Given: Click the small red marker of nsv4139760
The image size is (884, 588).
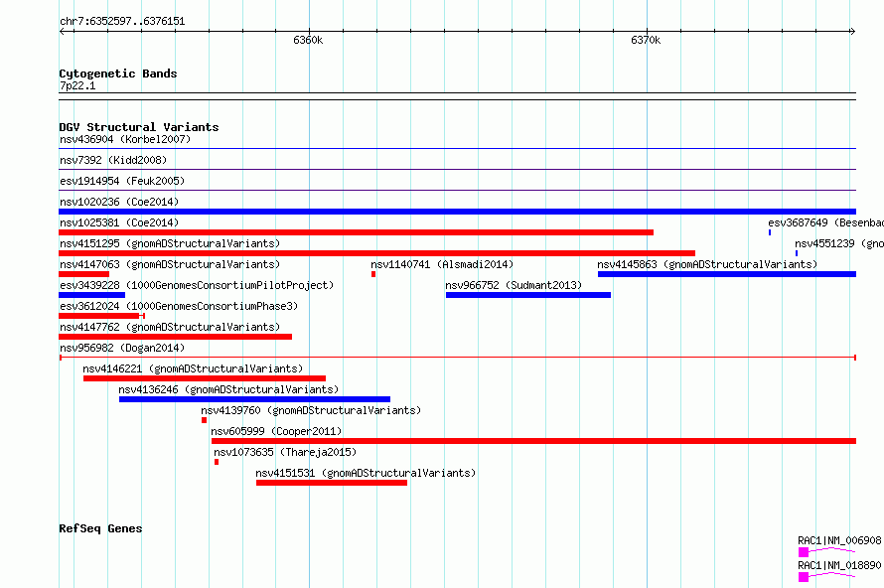Looking at the screenshot, I should coord(204,420).
